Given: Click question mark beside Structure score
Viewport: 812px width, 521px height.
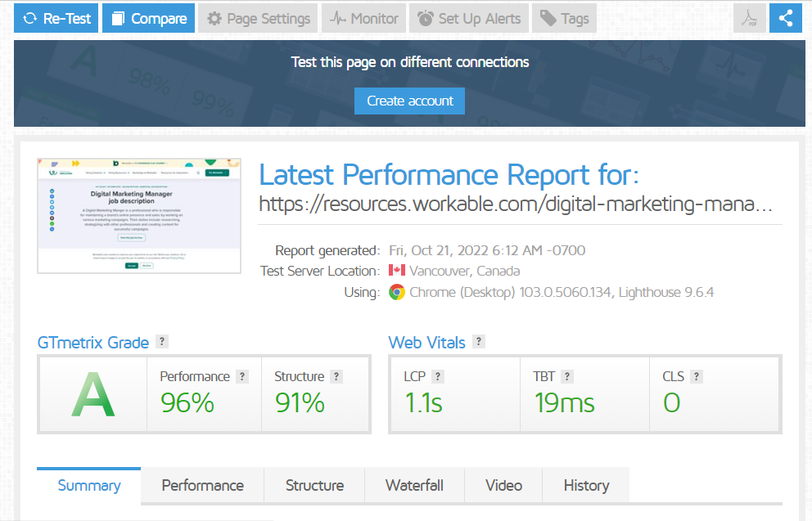Looking at the screenshot, I should 336,376.
